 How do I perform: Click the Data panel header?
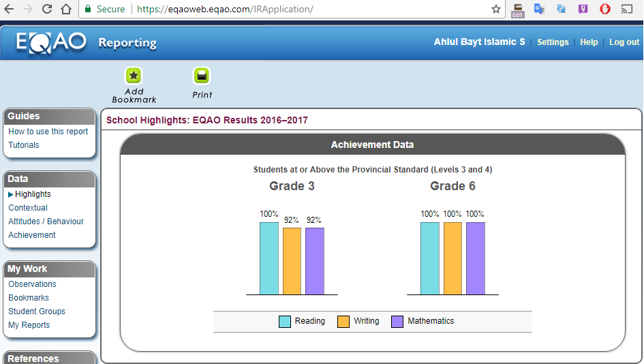click(x=49, y=179)
